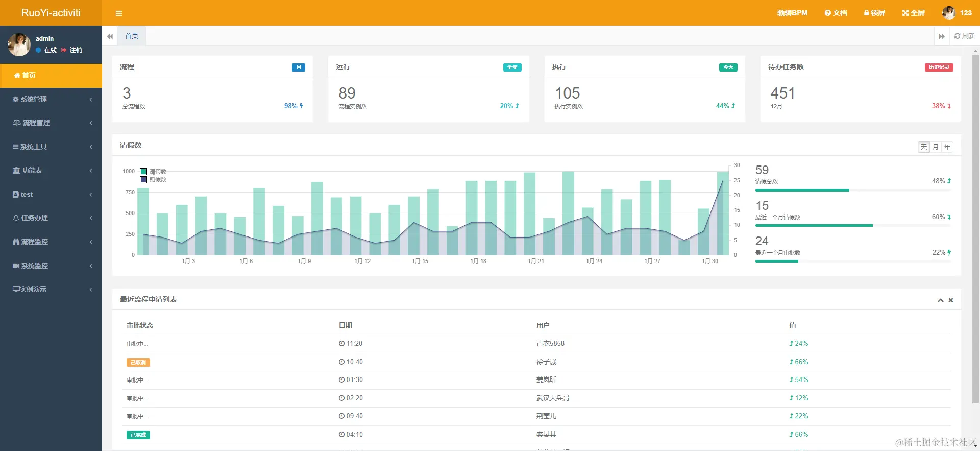Open the 首页 tab
Image resolution: width=980 pixels, height=451 pixels.
point(132,36)
